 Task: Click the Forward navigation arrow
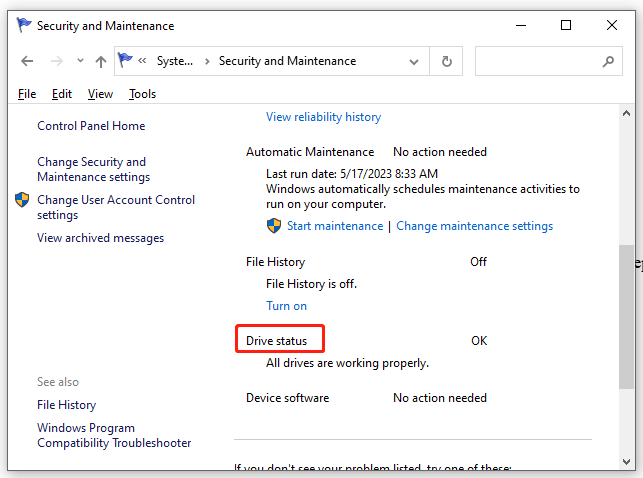pyautogui.click(x=57, y=61)
